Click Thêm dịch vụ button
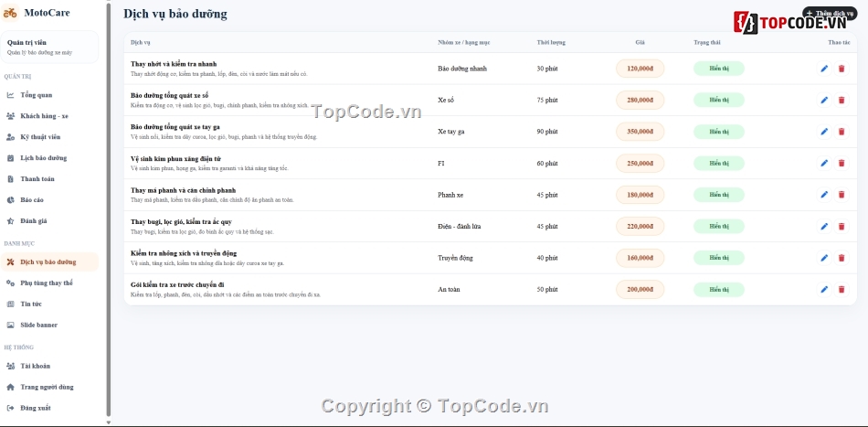This screenshot has width=868, height=427. coord(830,14)
